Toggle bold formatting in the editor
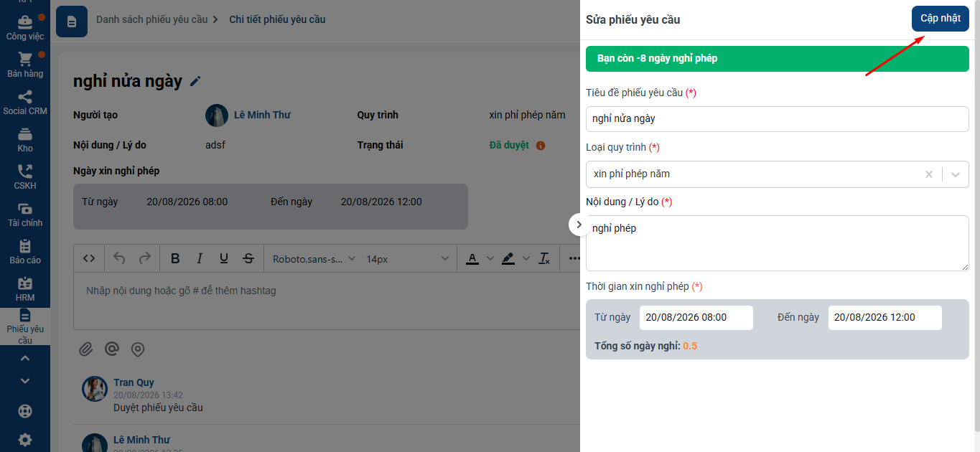 (174, 258)
